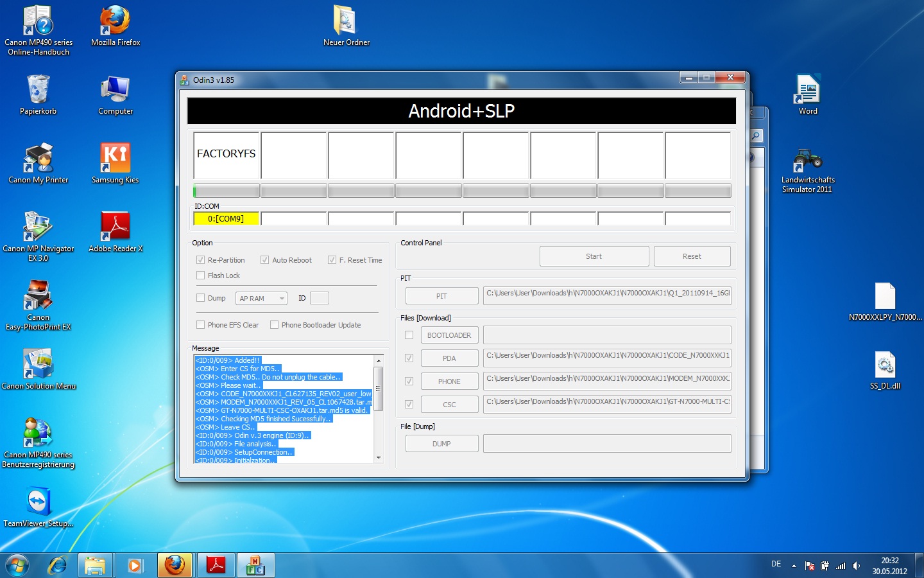
Task: Click the Reset button
Action: (692, 256)
